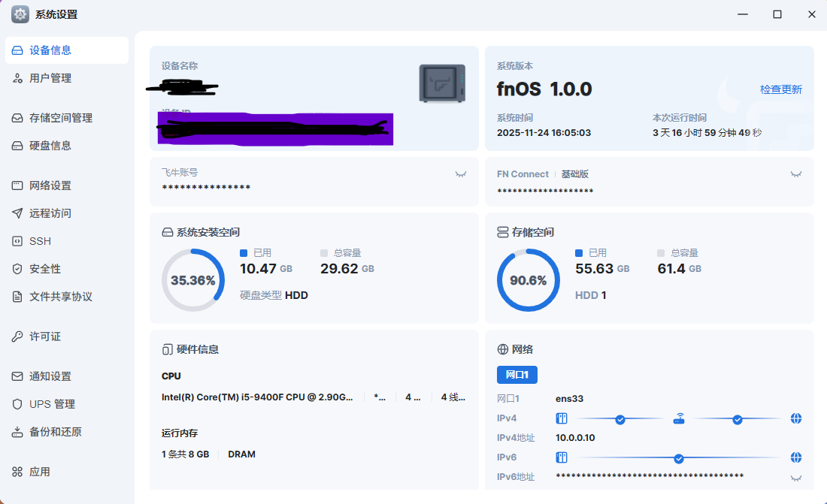Open 设备信息 in the sidebar
Image resolution: width=827 pixels, height=504 pixels.
[67, 50]
